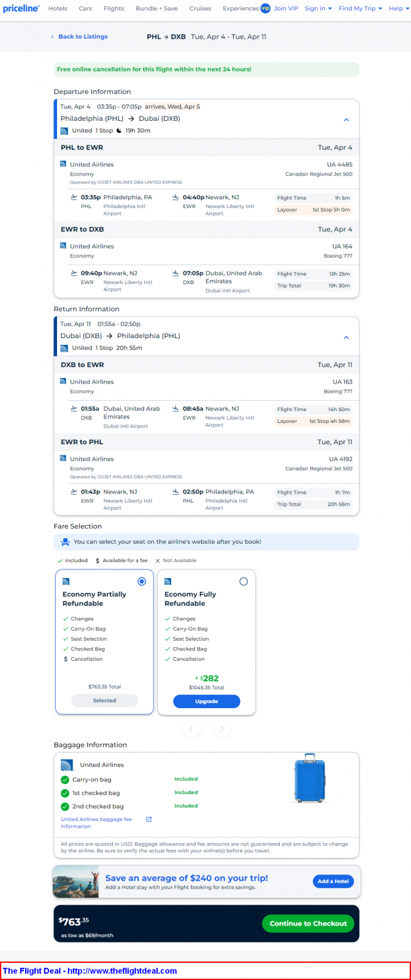Select Economy Partially Refundable radio button

click(142, 582)
